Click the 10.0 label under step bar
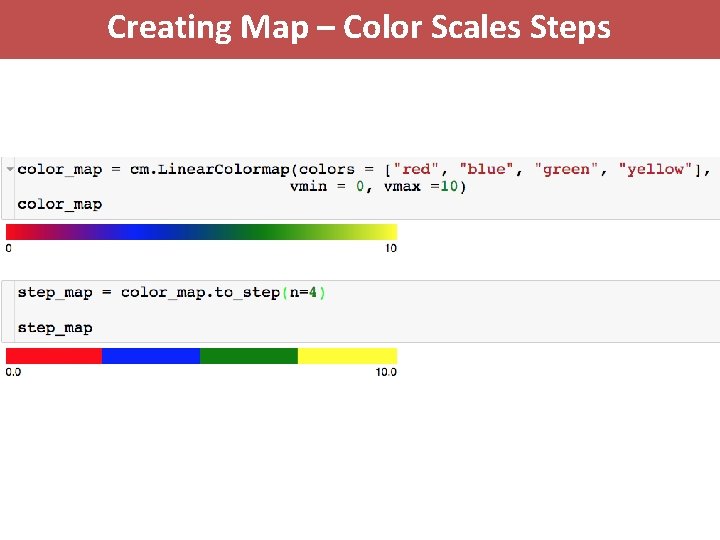Viewport: 720px width, 540px height. point(386,372)
